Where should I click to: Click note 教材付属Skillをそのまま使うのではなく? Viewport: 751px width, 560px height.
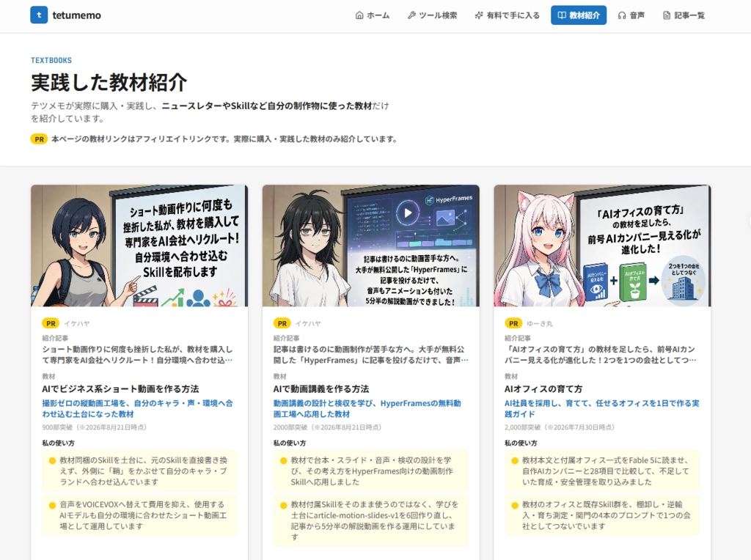tap(370, 520)
